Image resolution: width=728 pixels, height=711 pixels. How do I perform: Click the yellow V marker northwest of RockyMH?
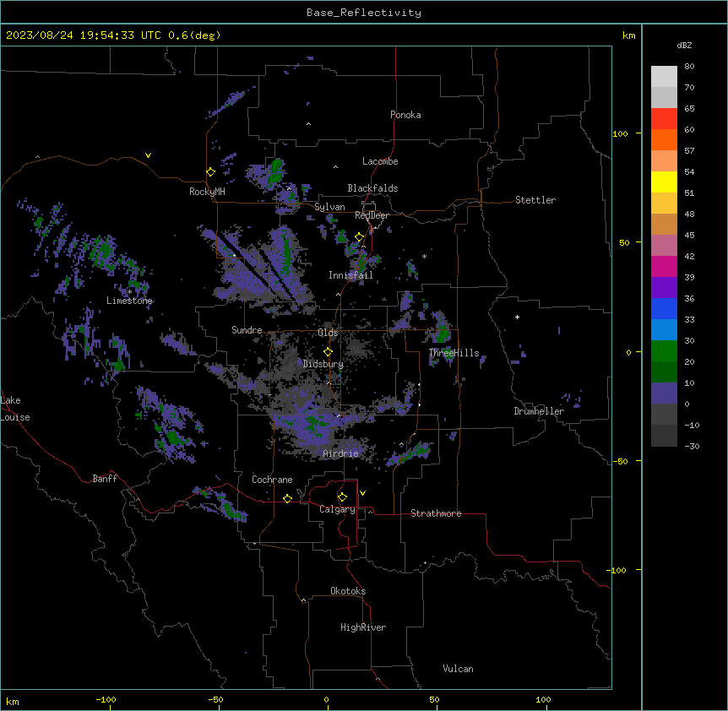148,155
